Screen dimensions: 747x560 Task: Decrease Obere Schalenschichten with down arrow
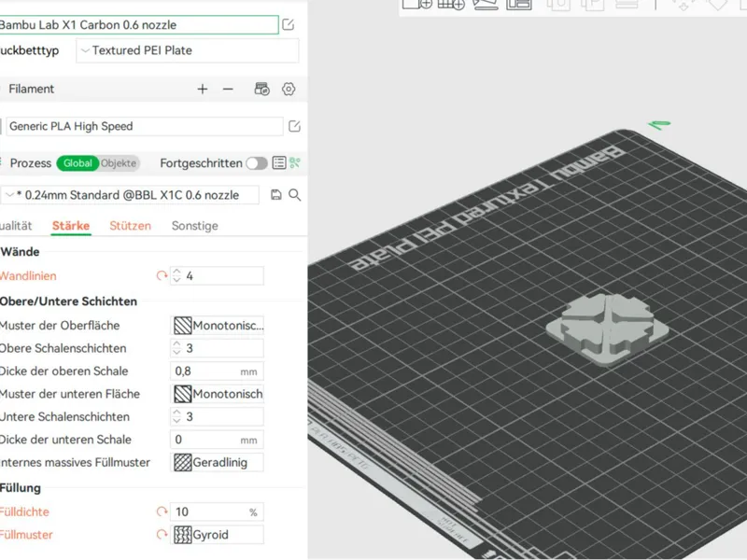(x=176, y=352)
